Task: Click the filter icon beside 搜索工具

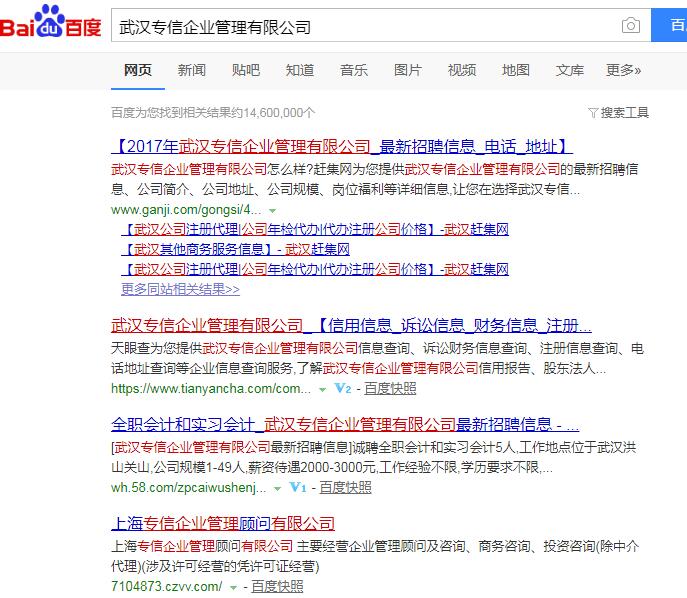Action: click(593, 113)
